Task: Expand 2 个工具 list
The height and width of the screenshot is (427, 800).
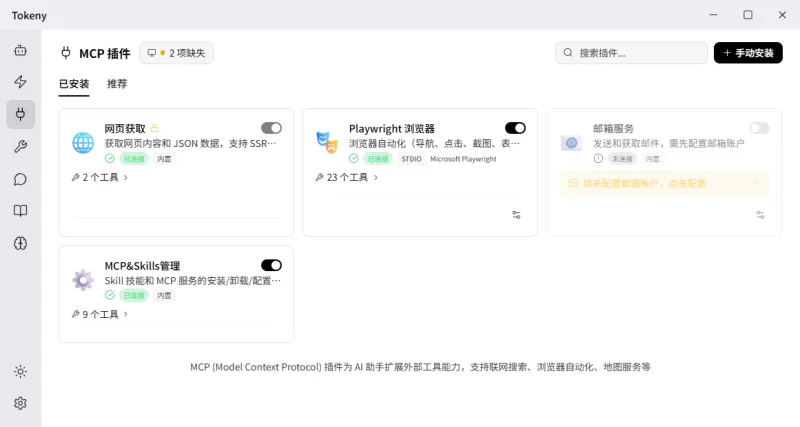Action: tap(100, 178)
